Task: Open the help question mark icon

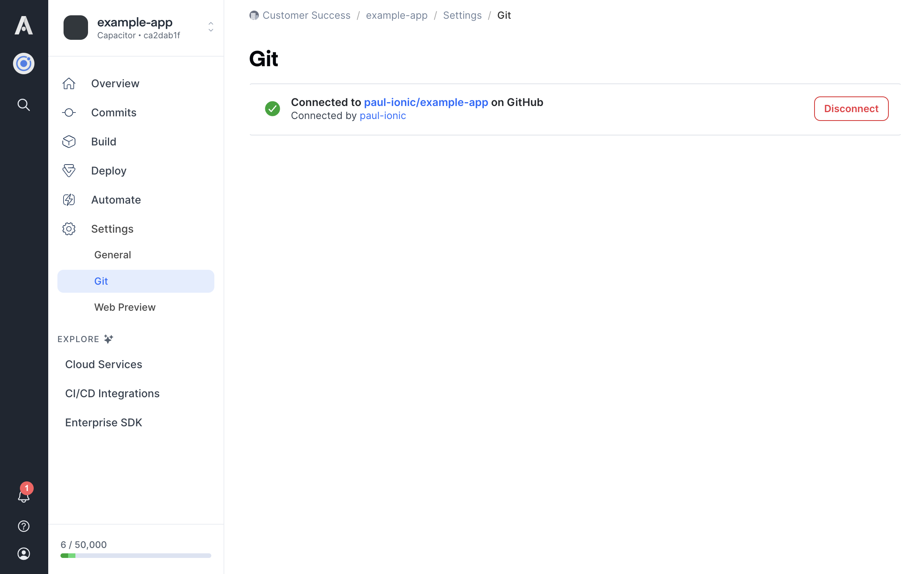Action: (24, 526)
